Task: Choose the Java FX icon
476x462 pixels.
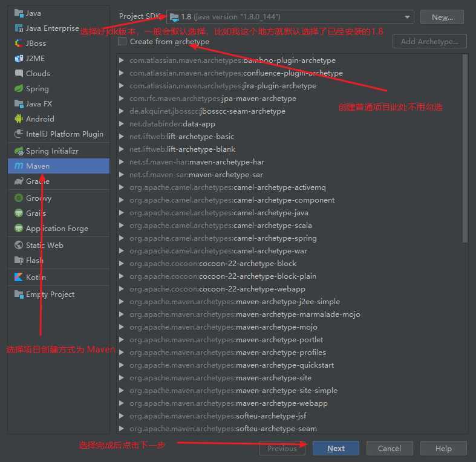Action: tap(19, 104)
